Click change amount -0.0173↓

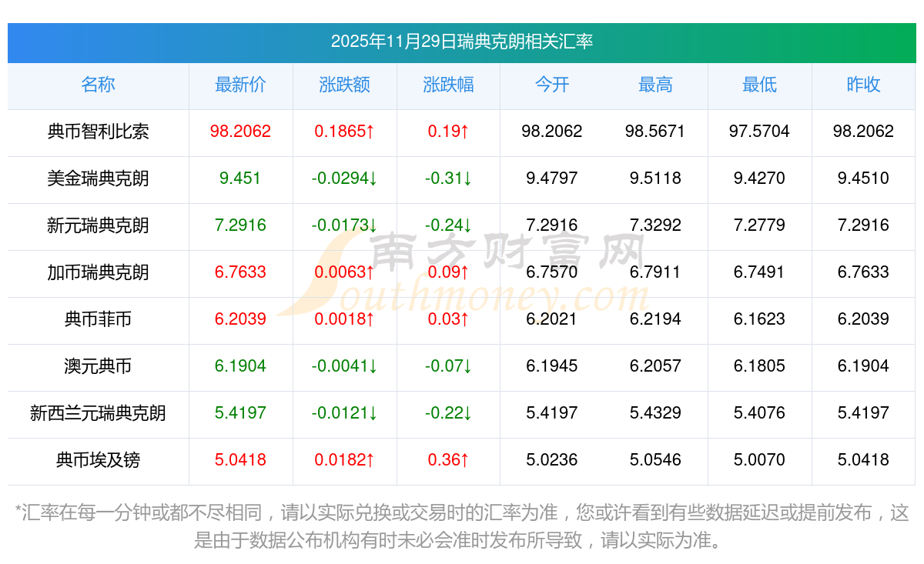344,225
